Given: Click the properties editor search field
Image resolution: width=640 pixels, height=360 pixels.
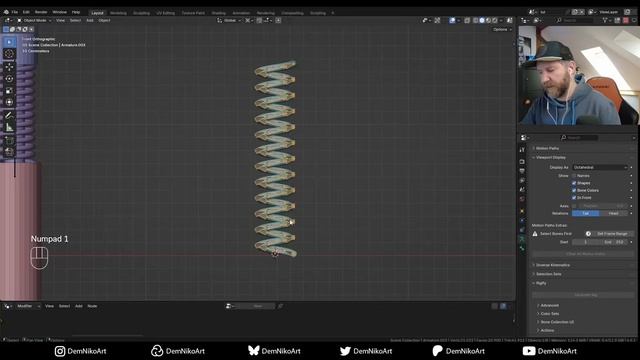Looking at the screenshot, I should (x=579, y=138).
